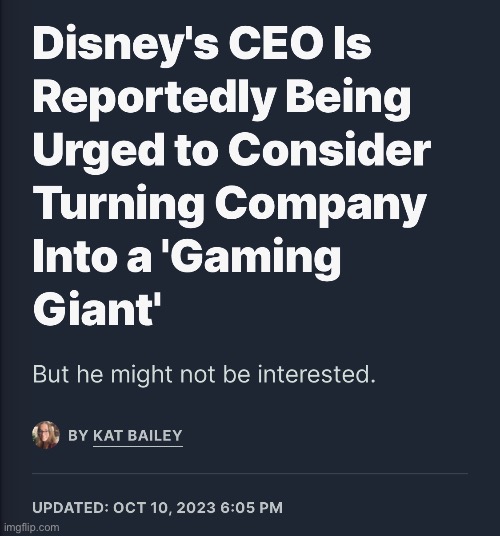
Task: Open the KAT BAILEY author link
Action: pos(138,436)
